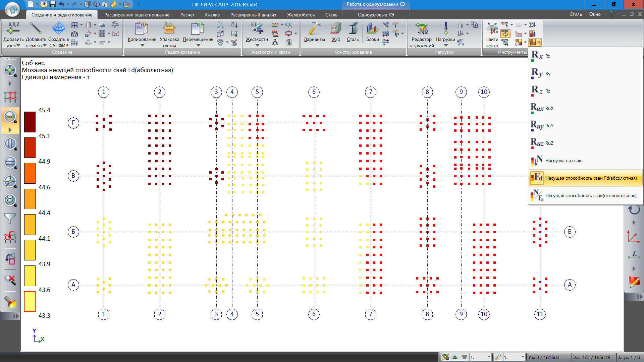Image resolution: width=644 pixels, height=362 pixels.
Task: Click the Copy (Копирование) ribbon icon
Action: click(142, 29)
